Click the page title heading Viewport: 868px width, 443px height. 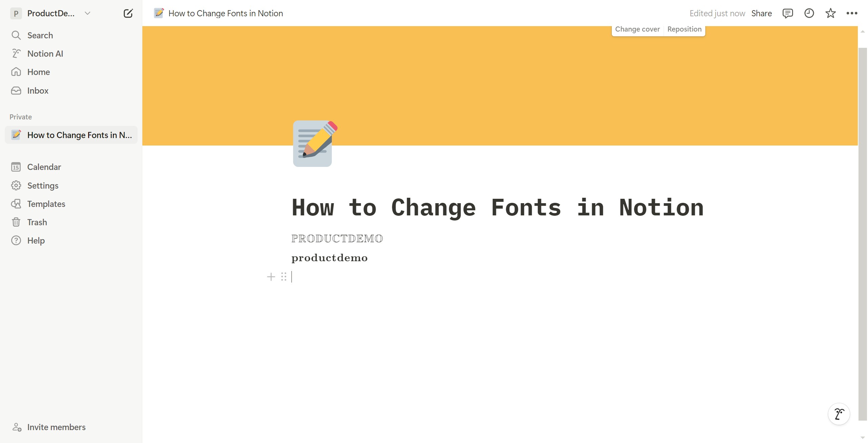pyautogui.click(x=497, y=207)
